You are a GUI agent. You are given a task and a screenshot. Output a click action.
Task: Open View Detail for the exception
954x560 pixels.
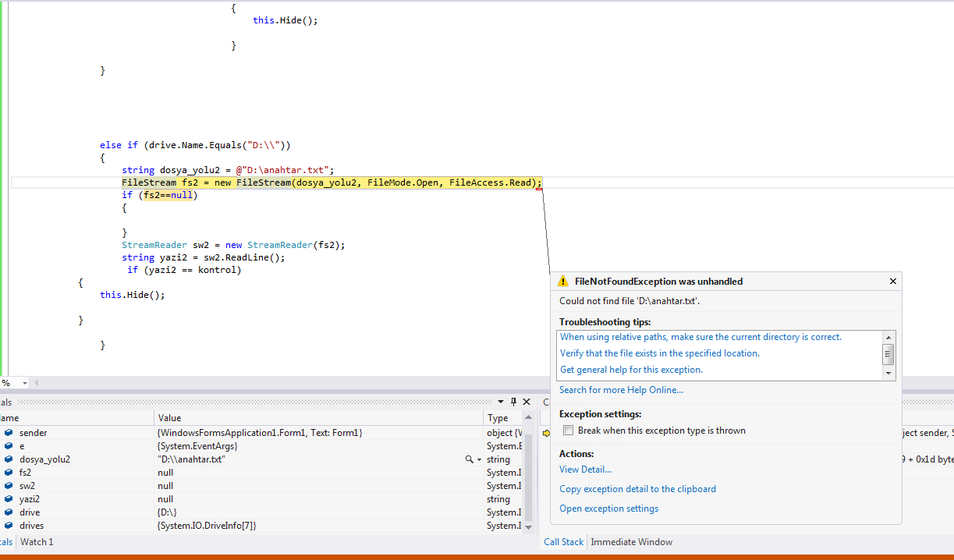tap(585, 470)
